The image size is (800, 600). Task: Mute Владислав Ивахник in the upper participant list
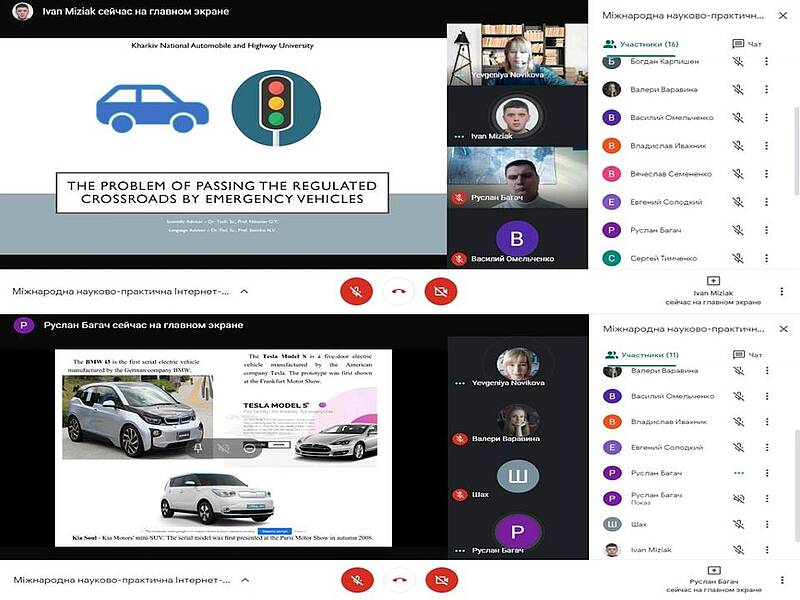point(738,146)
